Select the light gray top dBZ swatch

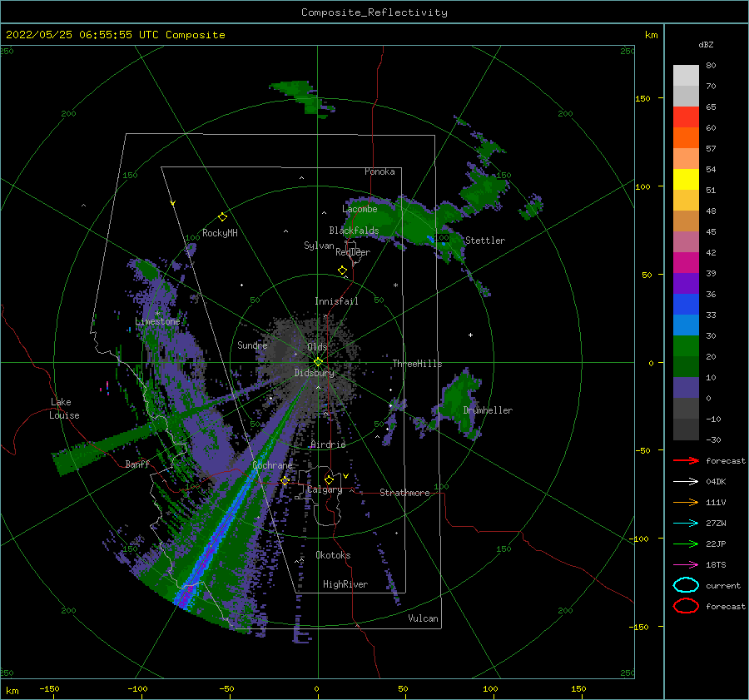coord(686,76)
